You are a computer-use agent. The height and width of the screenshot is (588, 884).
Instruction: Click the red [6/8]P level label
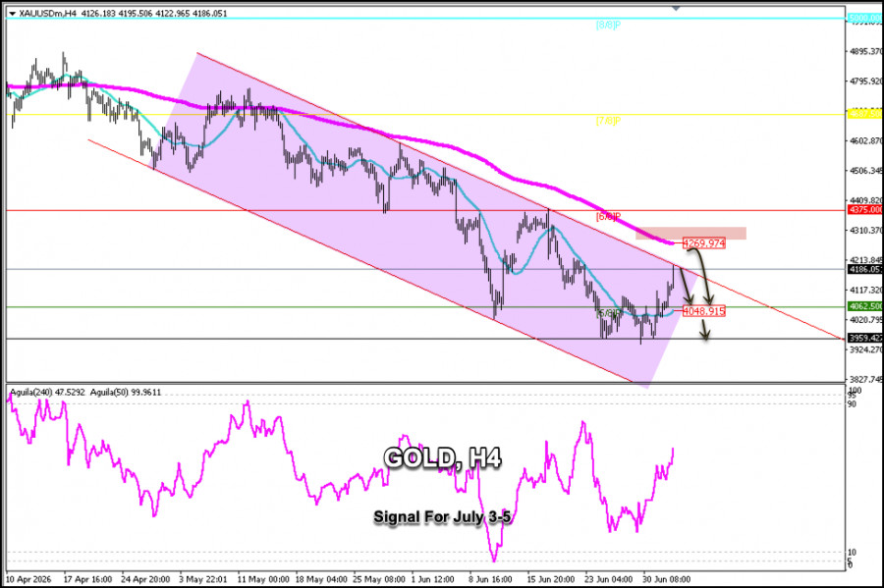tap(608, 216)
